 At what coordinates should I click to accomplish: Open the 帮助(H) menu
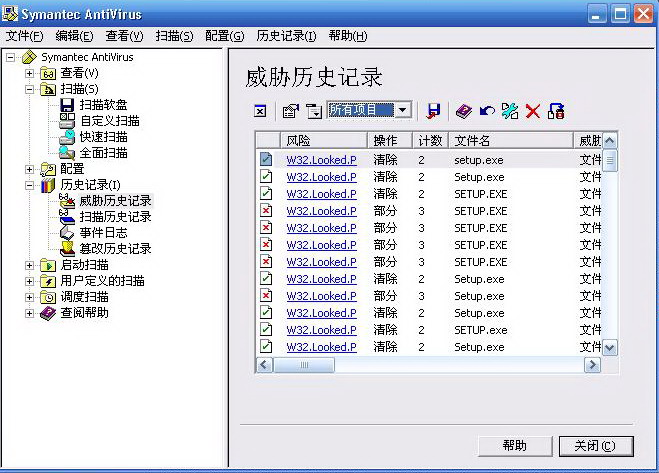348,36
